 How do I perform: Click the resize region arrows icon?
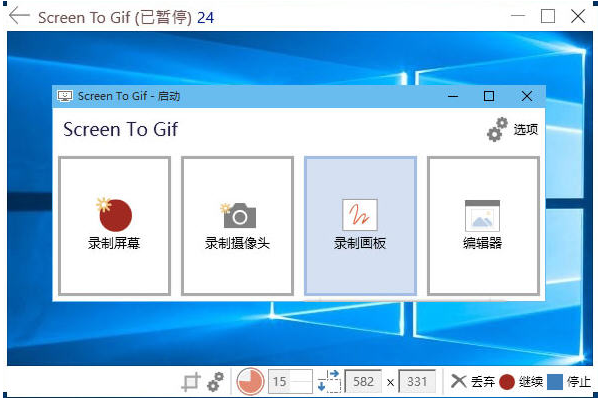pyautogui.click(x=329, y=381)
